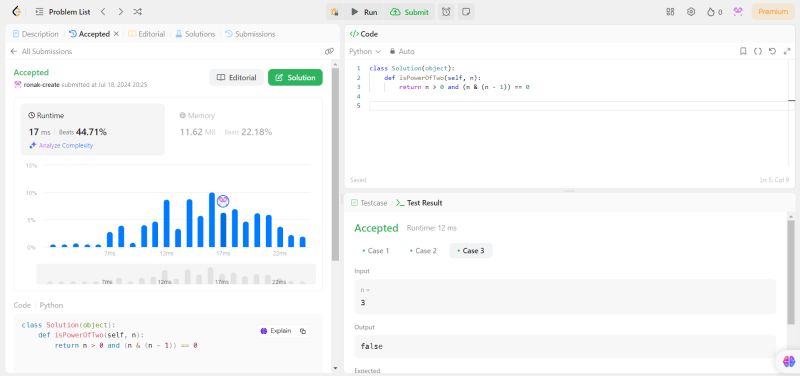
Task: Click the test result panel scrollbar
Action: click(x=790, y=271)
